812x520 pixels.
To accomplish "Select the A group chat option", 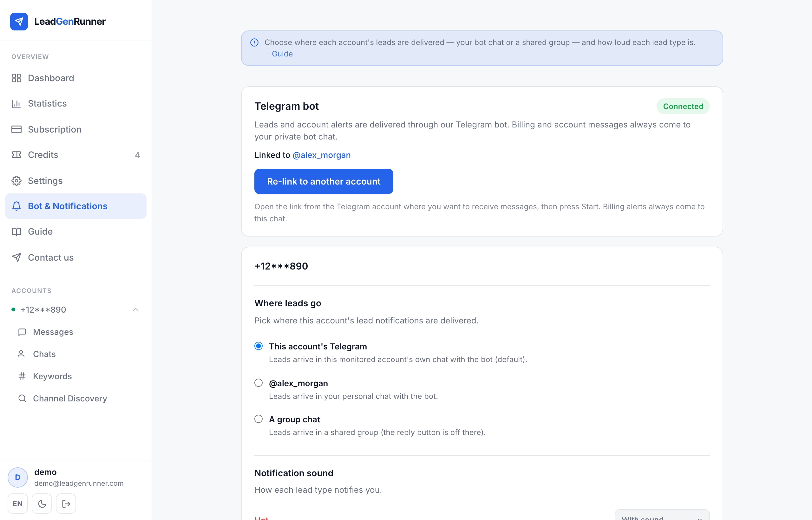I will (x=259, y=419).
